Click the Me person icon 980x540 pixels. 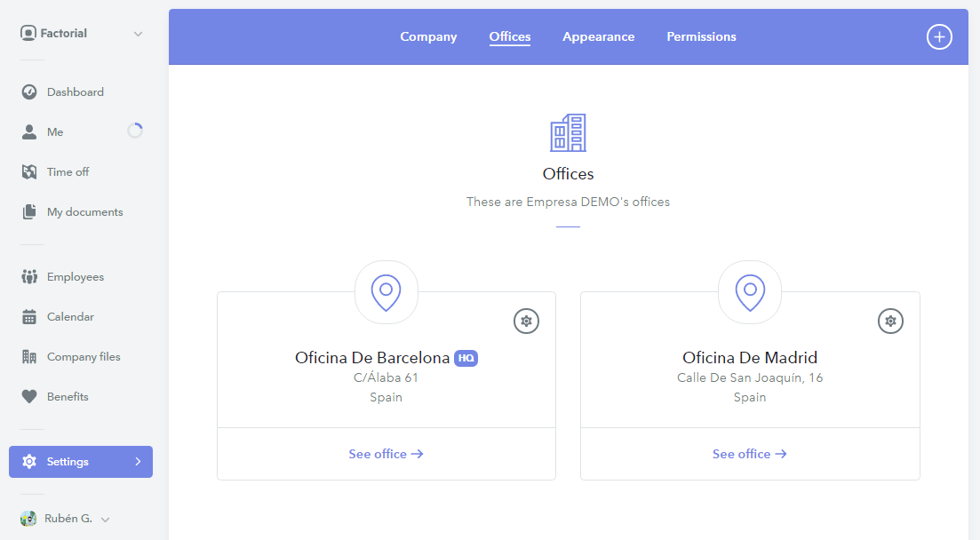pyautogui.click(x=29, y=131)
